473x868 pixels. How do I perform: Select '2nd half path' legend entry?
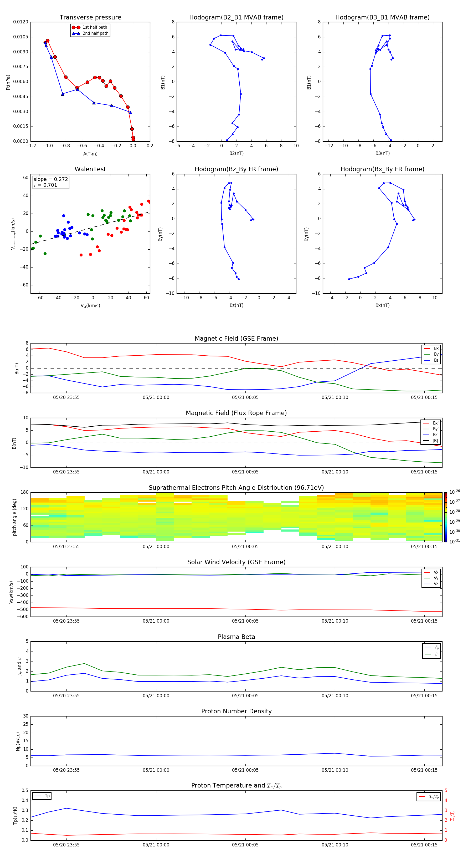click(90, 33)
